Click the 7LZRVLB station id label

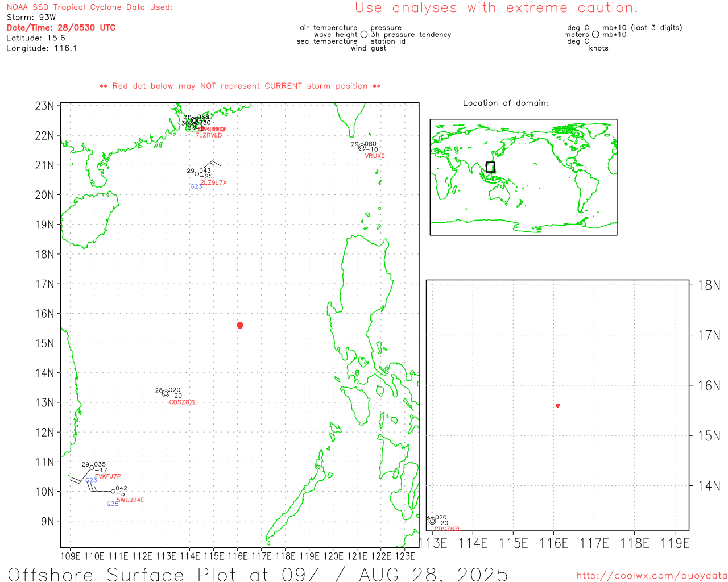pyautogui.click(x=209, y=135)
